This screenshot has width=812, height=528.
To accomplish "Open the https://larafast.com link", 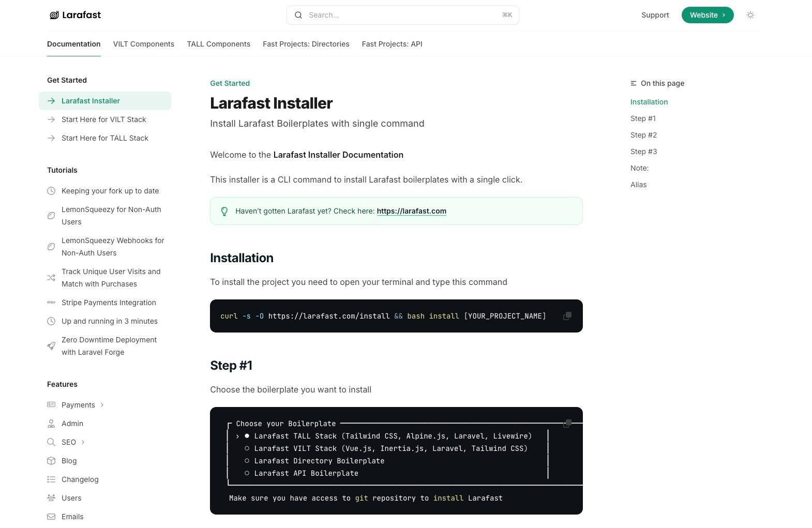I will pos(412,211).
